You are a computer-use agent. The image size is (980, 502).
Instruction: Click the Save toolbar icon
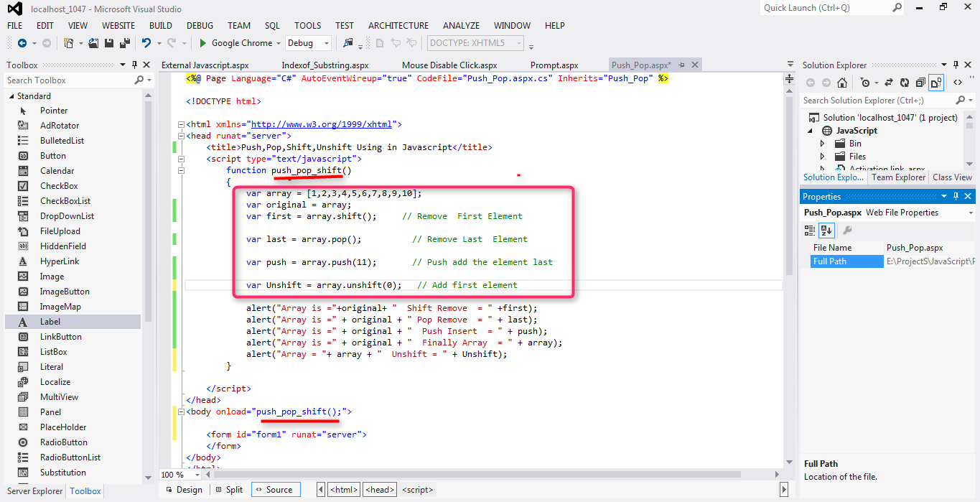[109, 43]
